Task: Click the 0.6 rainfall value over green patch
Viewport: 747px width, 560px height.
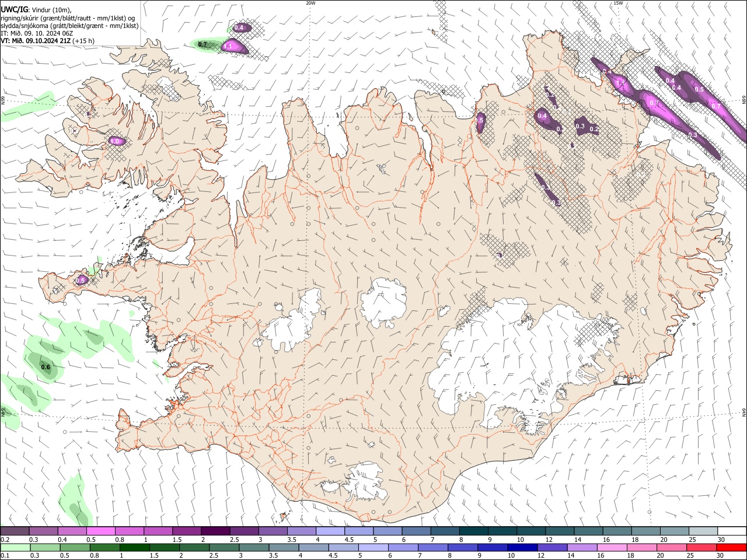Action: [x=46, y=367]
